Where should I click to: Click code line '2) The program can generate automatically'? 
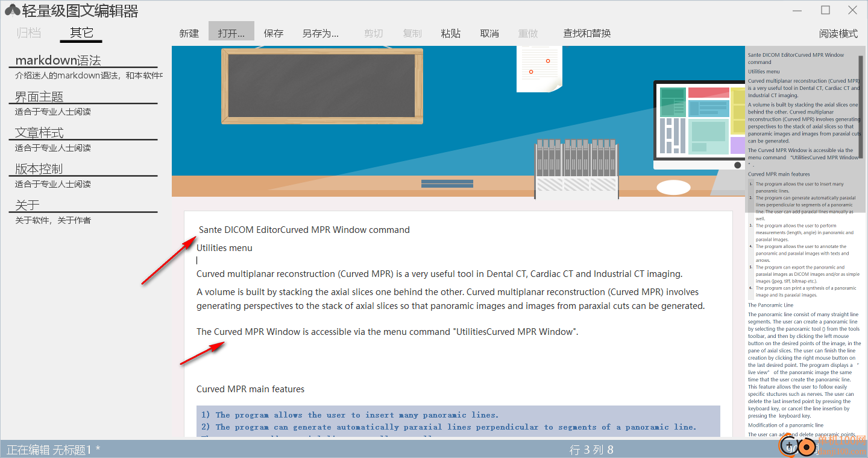click(x=448, y=427)
